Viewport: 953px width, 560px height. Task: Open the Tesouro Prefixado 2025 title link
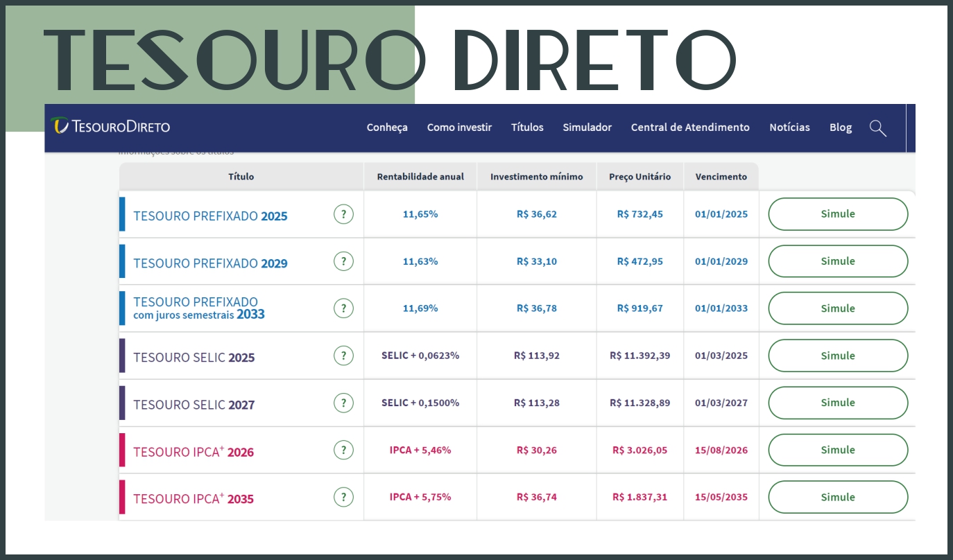point(210,216)
